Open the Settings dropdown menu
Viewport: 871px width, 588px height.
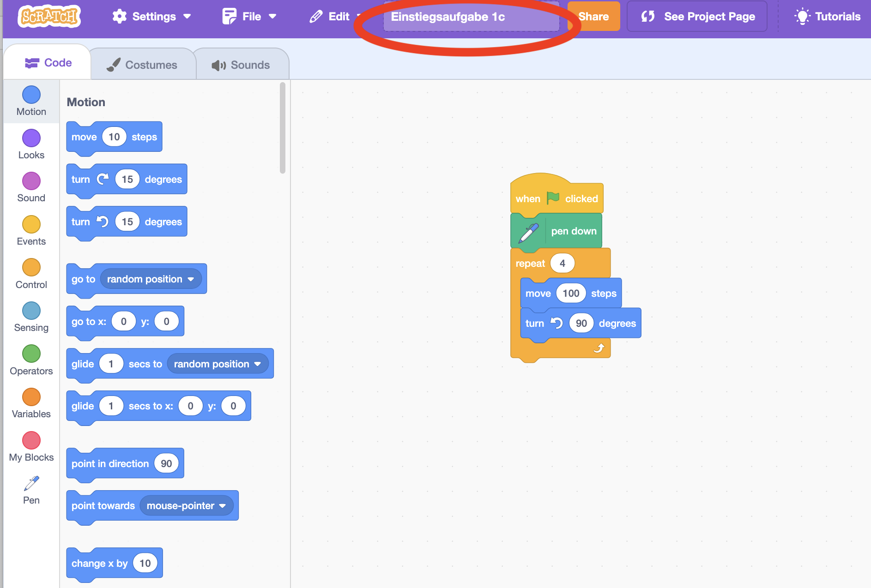tap(151, 17)
